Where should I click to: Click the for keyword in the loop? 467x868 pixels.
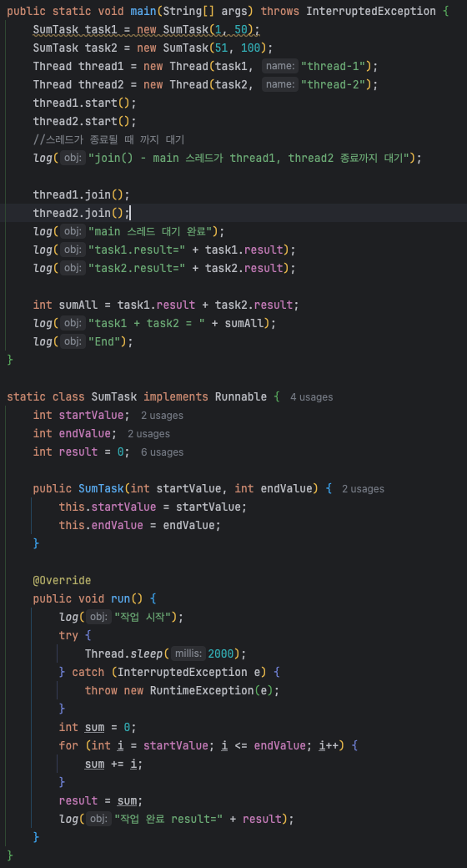coord(68,745)
